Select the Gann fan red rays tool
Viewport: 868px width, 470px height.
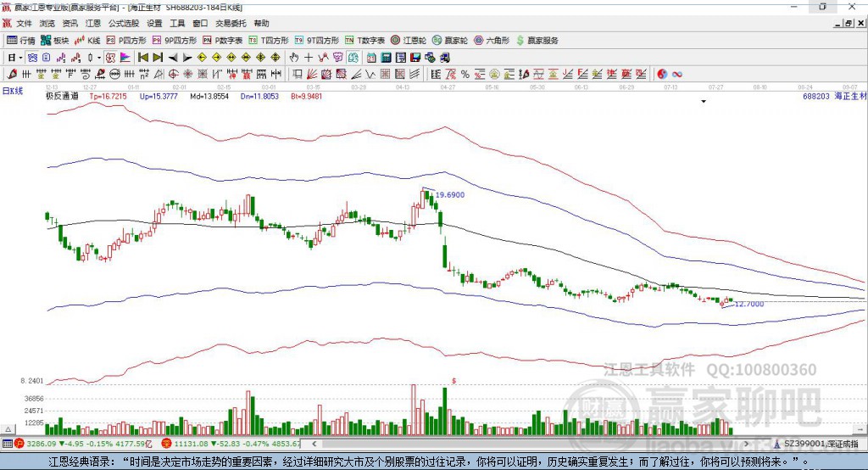coord(312,75)
